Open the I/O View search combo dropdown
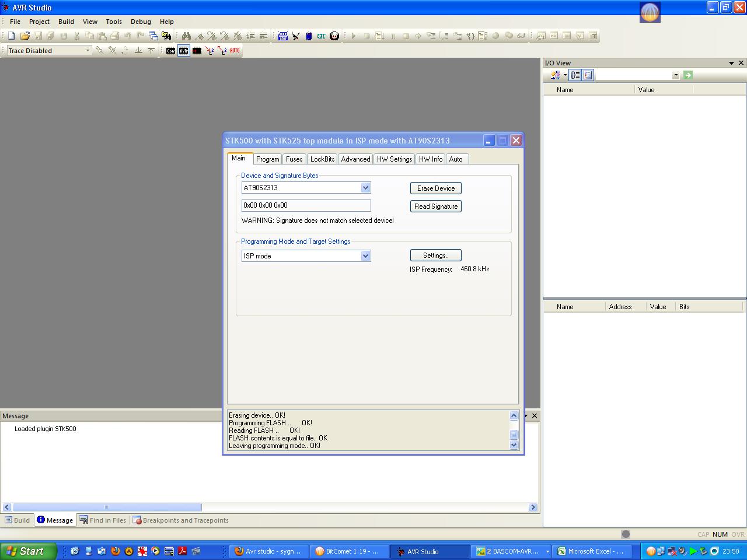The image size is (747, 560). pos(676,75)
